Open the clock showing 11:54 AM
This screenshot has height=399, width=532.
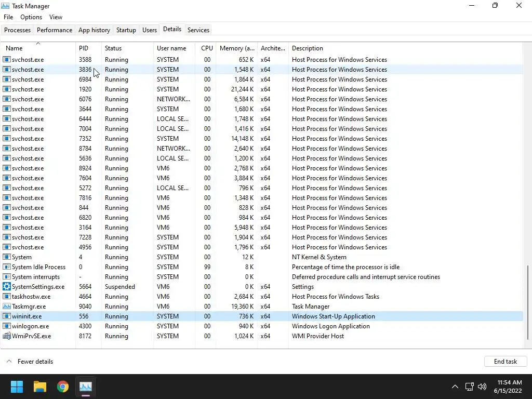click(x=508, y=387)
